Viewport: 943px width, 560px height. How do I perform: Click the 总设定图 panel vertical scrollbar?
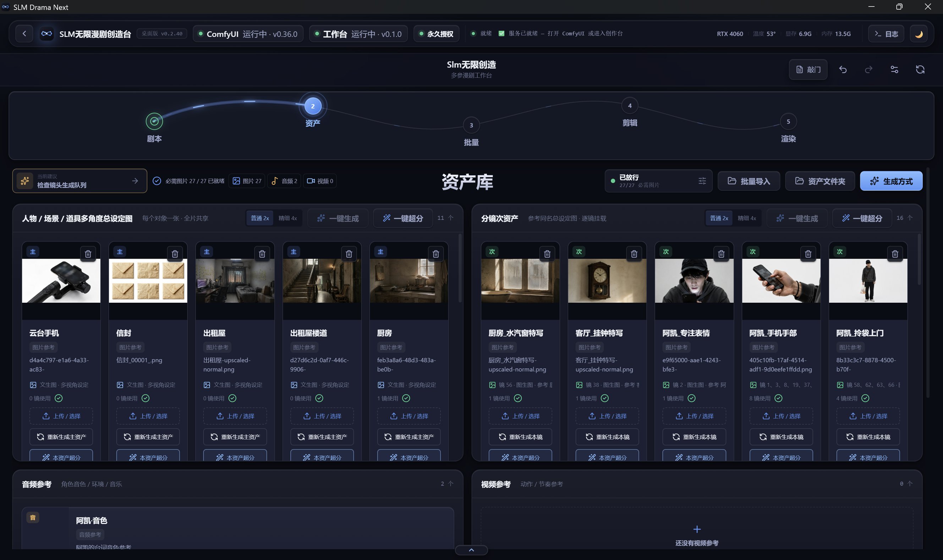click(x=460, y=268)
